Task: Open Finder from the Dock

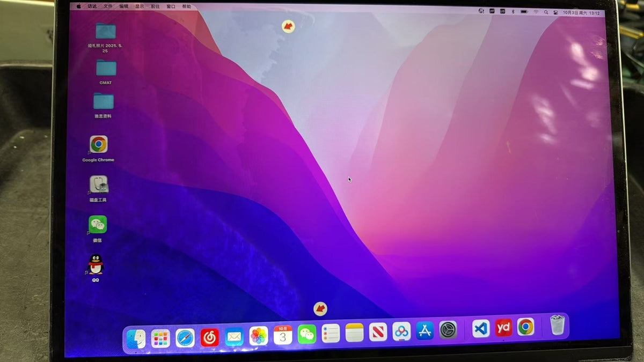Action: (136, 339)
